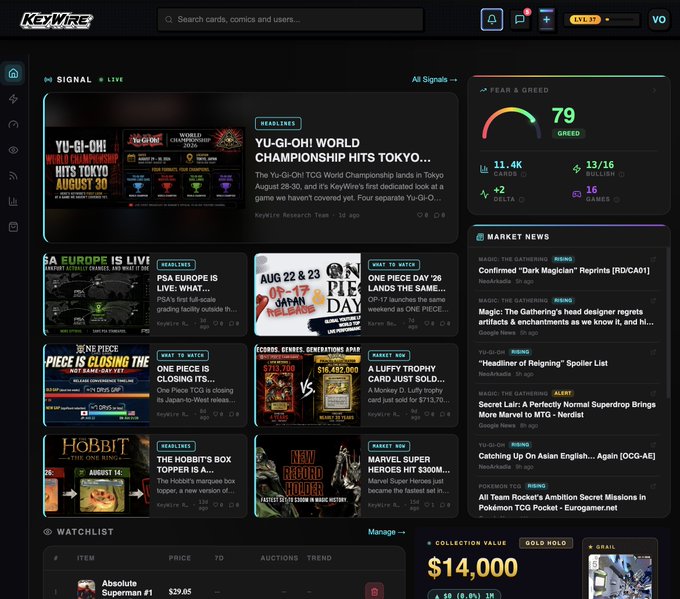This screenshot has width=680, height=599.
Task: Like the Yu-Gi-Oh World Championship article
Action: click(x=422, y=215)
